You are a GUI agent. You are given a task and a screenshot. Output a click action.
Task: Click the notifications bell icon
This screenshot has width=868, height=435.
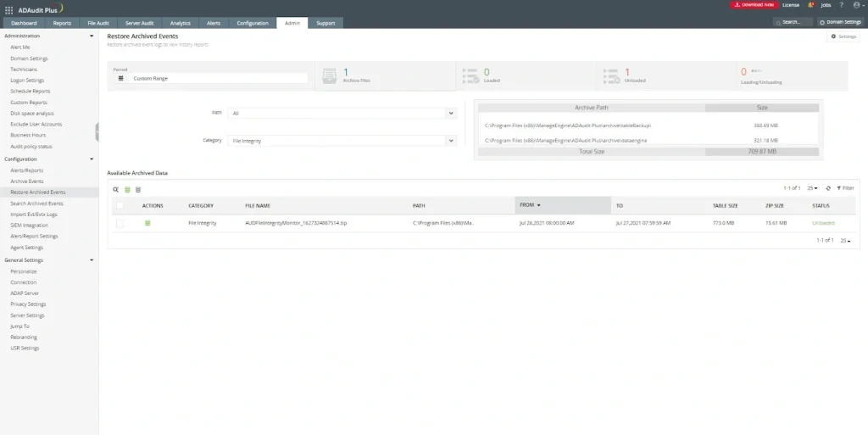coord(811,5)
